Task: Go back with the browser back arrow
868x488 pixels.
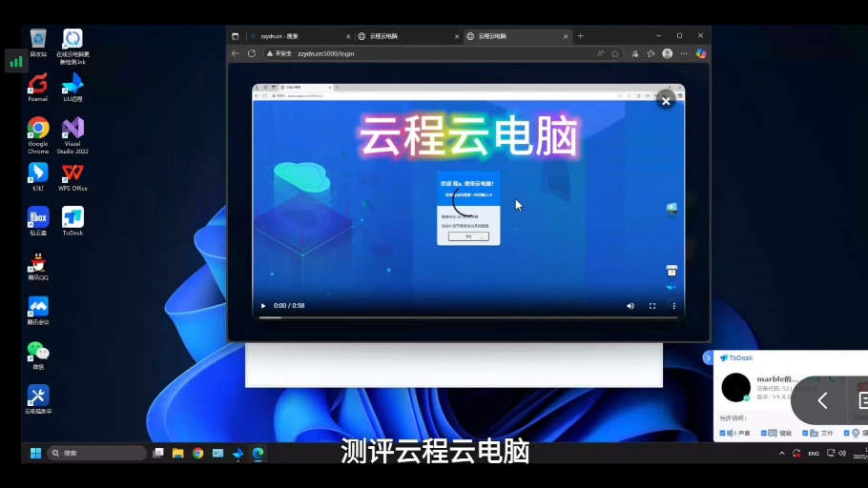Action: click(236, 53)
